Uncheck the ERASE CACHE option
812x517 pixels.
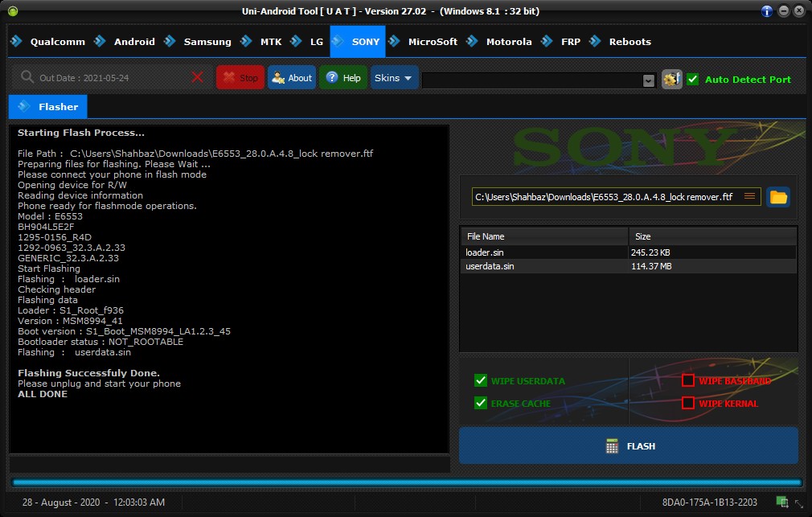tap(481, 403)
